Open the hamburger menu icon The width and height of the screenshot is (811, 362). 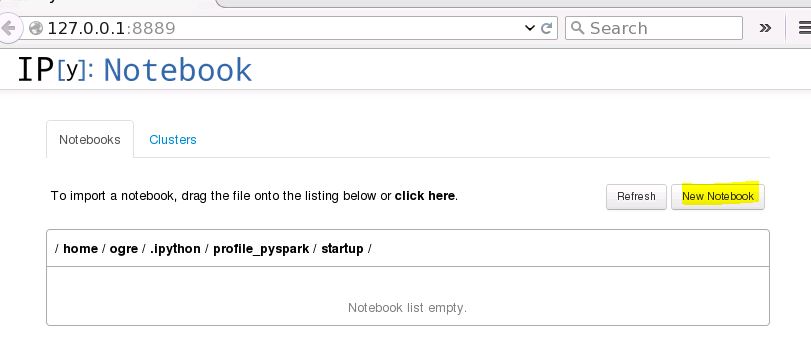pos(804,28)
